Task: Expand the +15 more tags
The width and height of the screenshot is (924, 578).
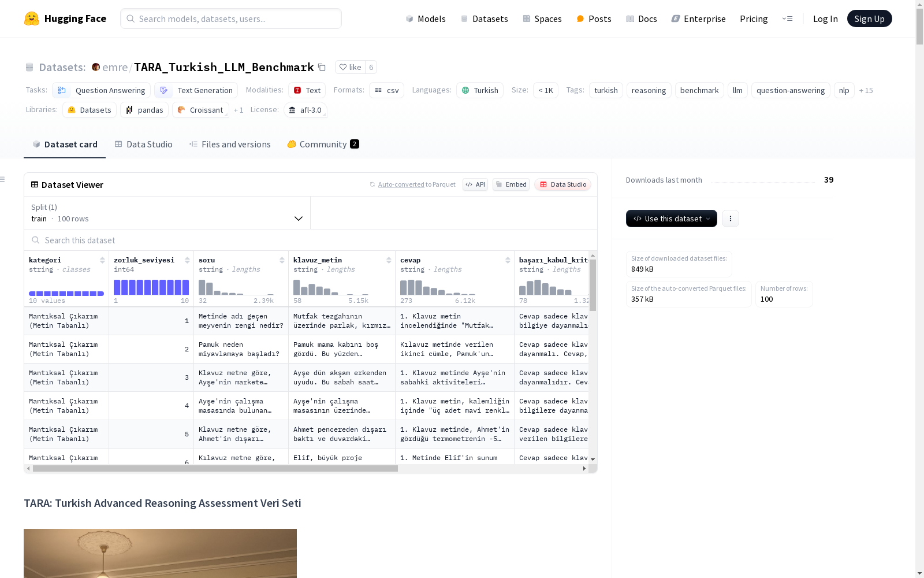Action: tap(866, 90)
